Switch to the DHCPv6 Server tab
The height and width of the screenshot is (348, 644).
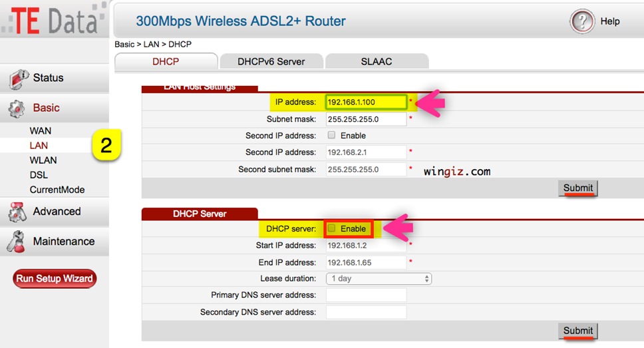pos(271,62)
